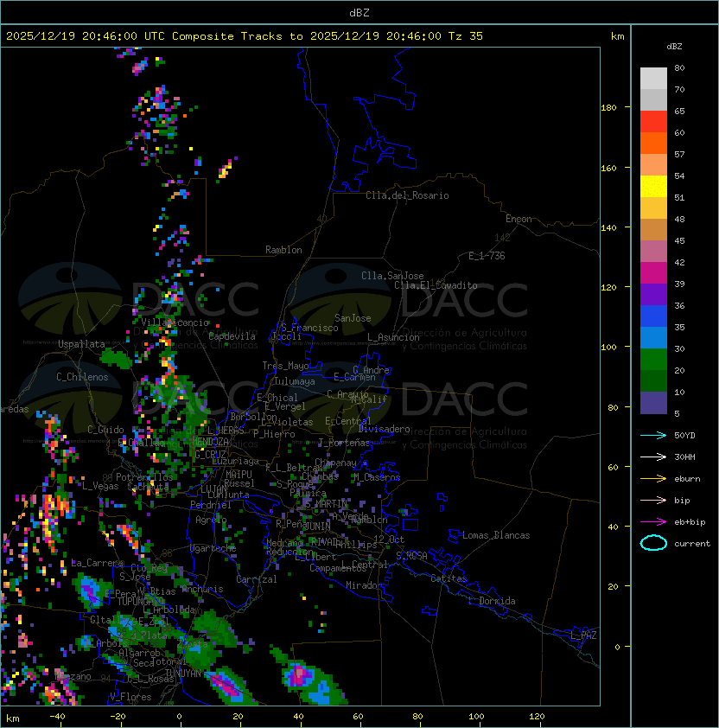Click the 'Capdevila' map label

(x=232, y=336)
